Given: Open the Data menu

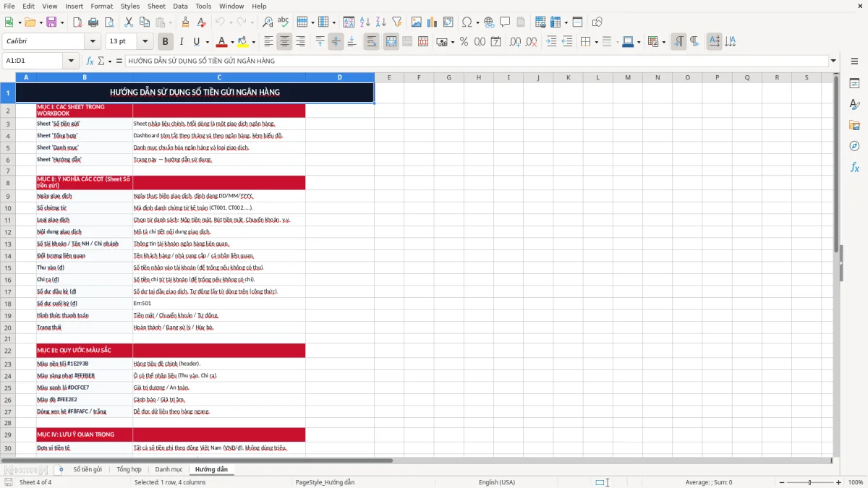Looking at the screenshot, I should tap(180, 6).
